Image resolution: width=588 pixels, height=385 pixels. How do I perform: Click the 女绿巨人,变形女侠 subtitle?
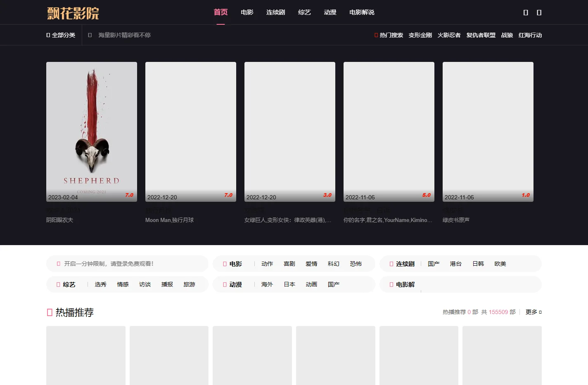click(288, 220)
